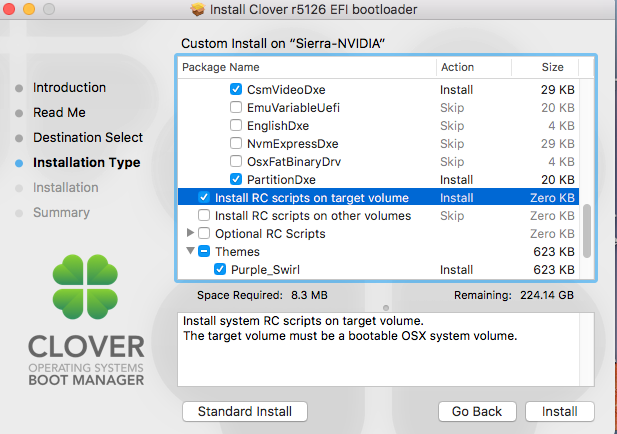Click the Installation step label
617x434 pixels.
66,188
